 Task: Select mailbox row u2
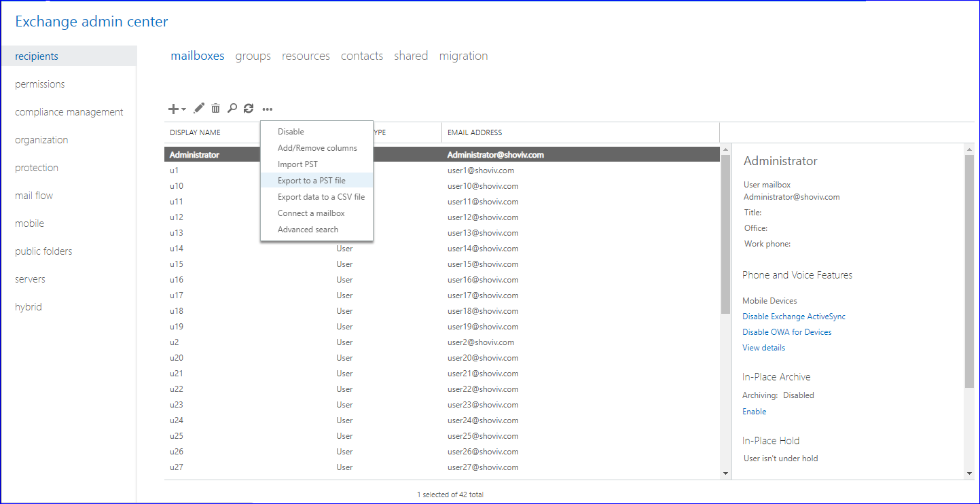(x=442, y=342)
